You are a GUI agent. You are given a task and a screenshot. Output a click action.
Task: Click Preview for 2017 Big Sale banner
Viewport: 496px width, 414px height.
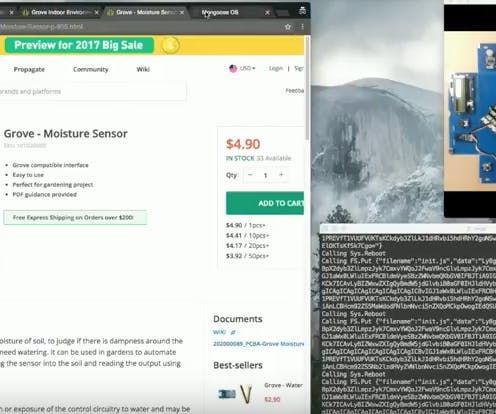79,45
